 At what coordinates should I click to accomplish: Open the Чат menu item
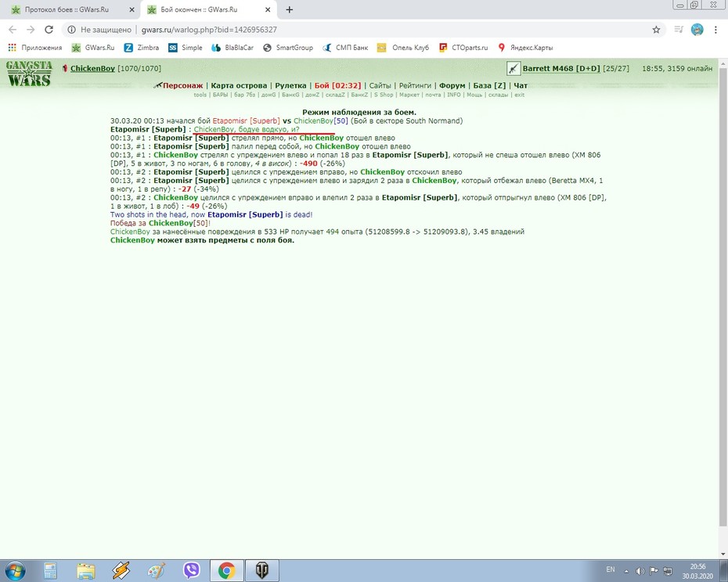click(x=521, y=85)
